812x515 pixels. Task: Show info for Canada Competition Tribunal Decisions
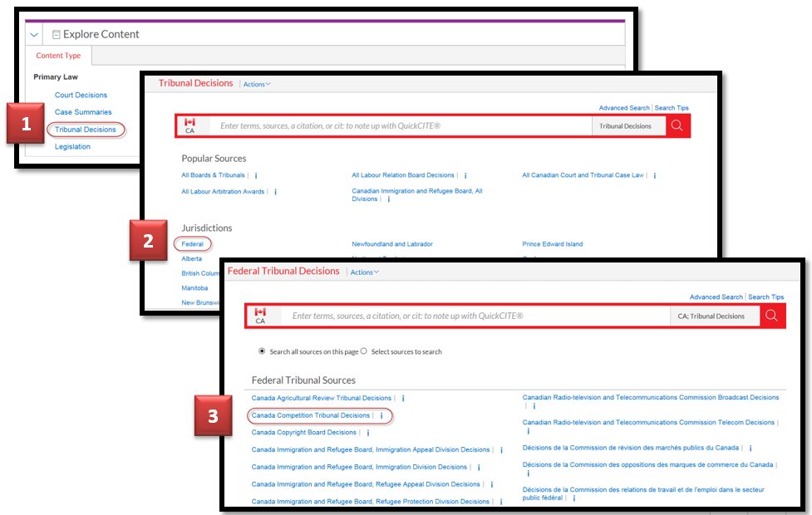(x=381, y=416)
